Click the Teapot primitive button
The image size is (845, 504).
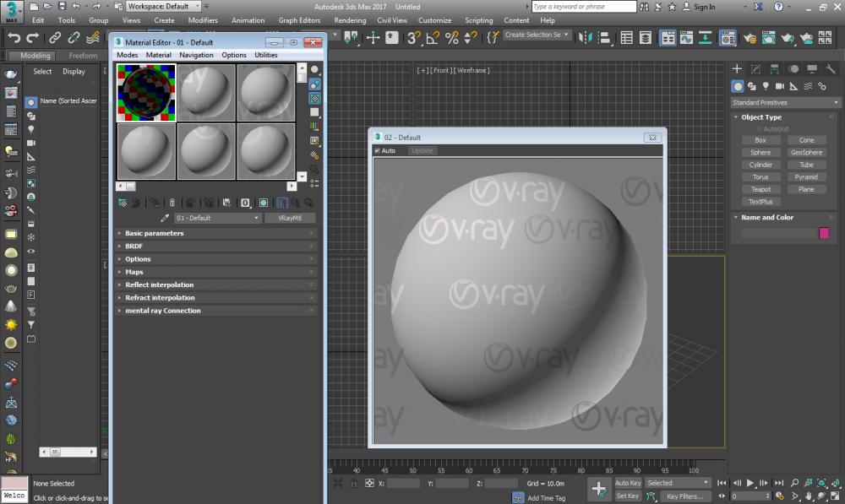coord(760,189)
